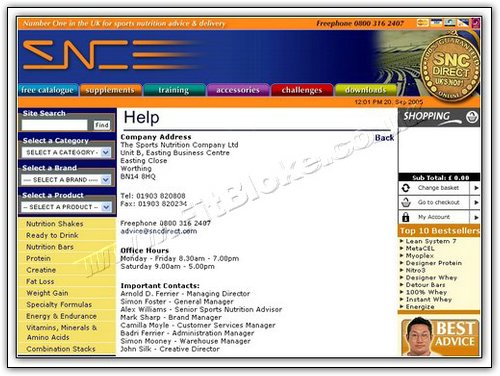Click the arrow next to Change basket
The height and width of the screenshot is (376, 500).
point(476,188)
